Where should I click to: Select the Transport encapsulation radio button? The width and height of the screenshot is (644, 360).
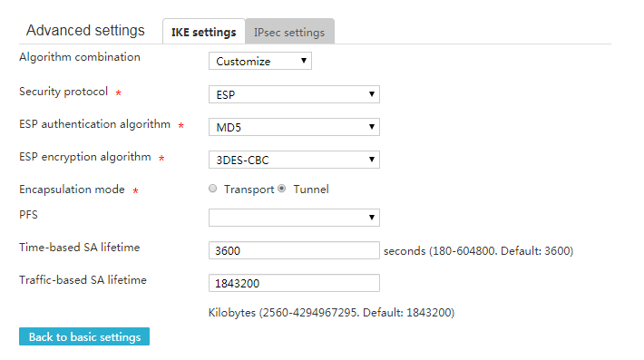(213, 189)
